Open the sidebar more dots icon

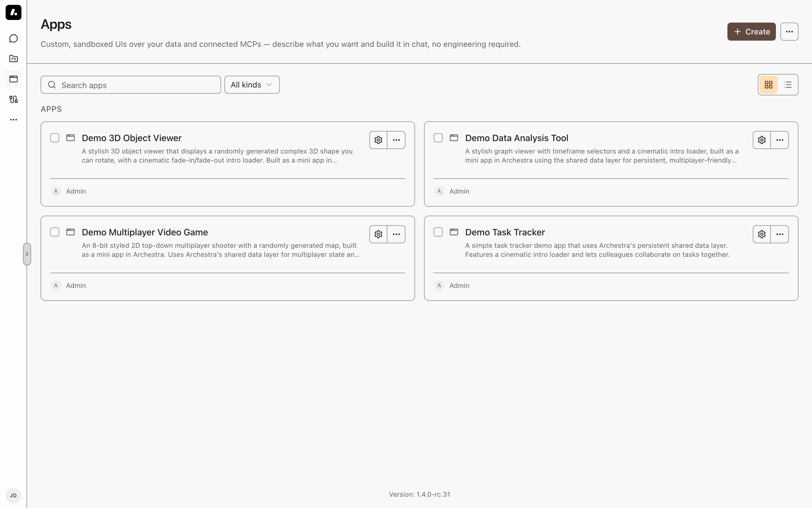pyautogui.click(x=14, y=120)
